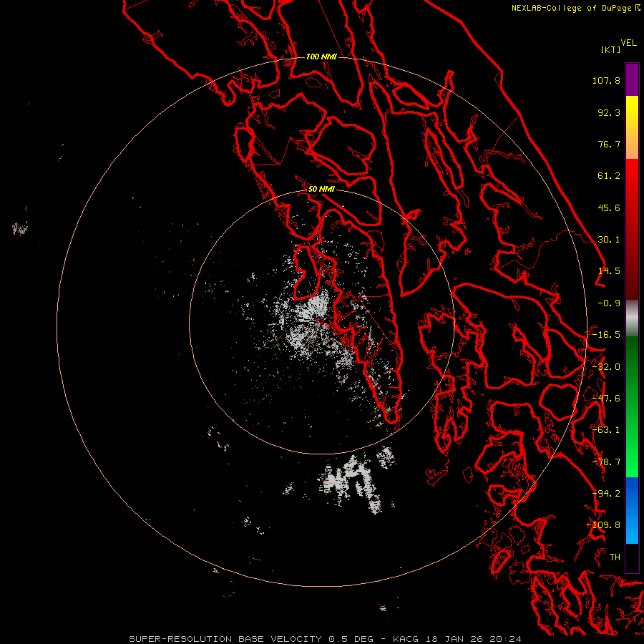Click the TH label on the color bar

coord(615,557)
